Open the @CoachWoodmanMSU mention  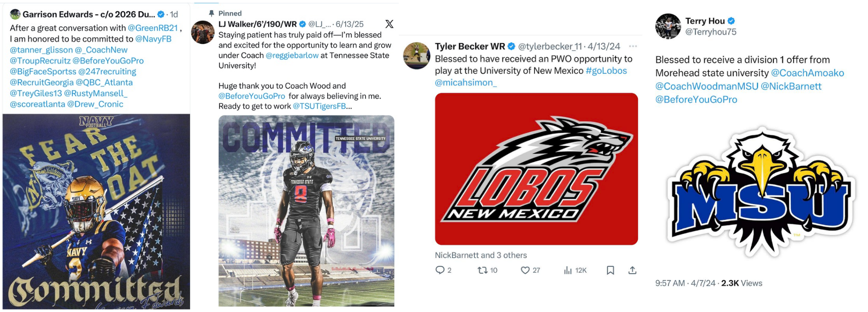point(706,86)
